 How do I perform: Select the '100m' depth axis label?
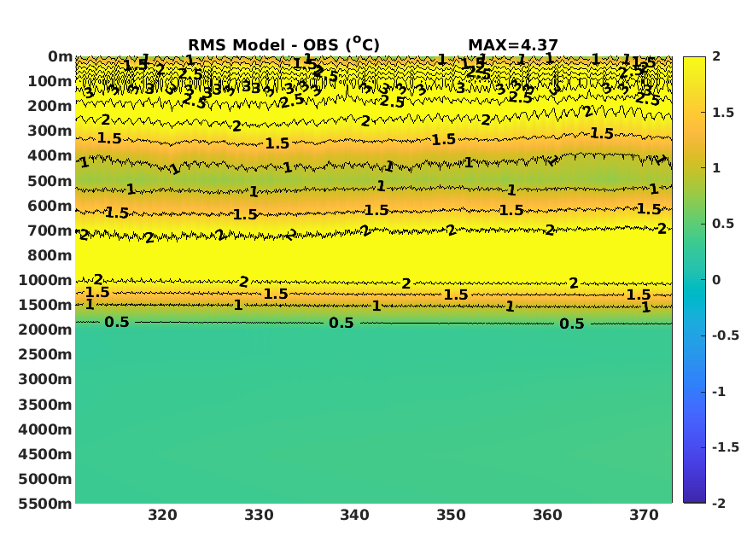coord(50,81)
